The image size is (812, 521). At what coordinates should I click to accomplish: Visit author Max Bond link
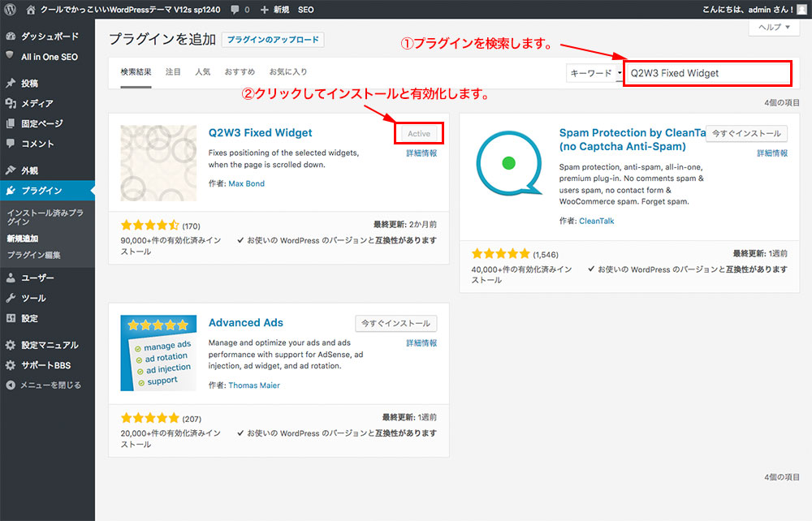click(247, 183)
